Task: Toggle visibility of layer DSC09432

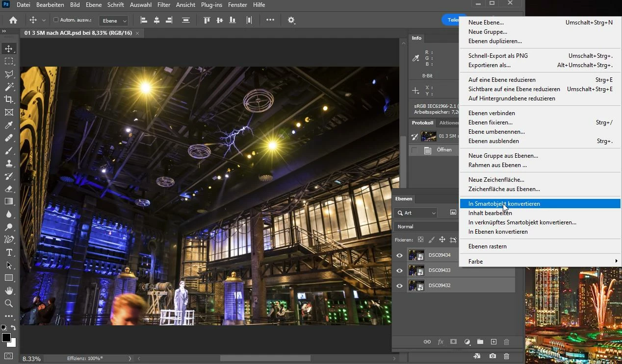Action: [x=399, y=286]
